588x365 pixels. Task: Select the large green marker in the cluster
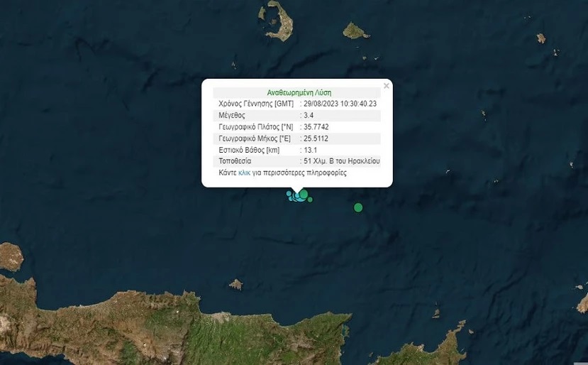[304, 194]
